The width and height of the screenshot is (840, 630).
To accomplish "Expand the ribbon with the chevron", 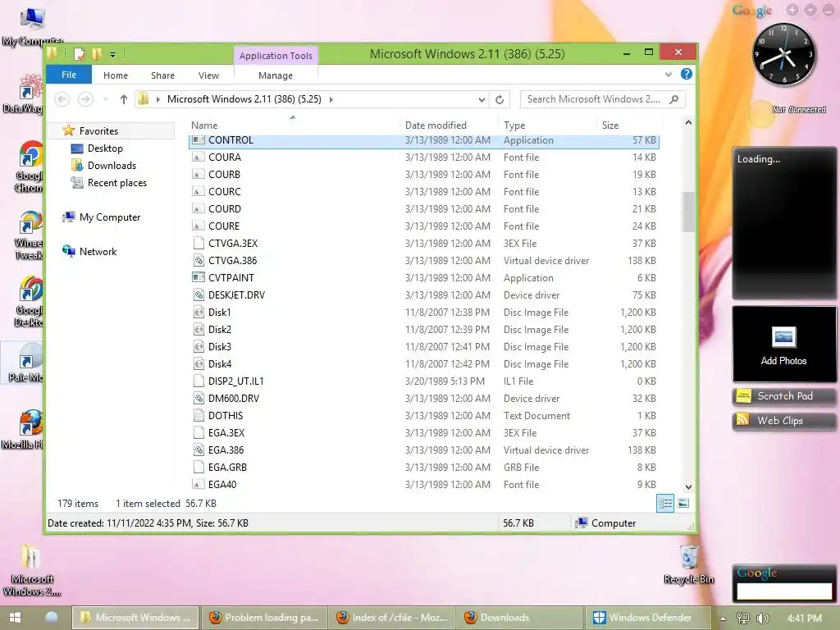I will click(668, 75).
